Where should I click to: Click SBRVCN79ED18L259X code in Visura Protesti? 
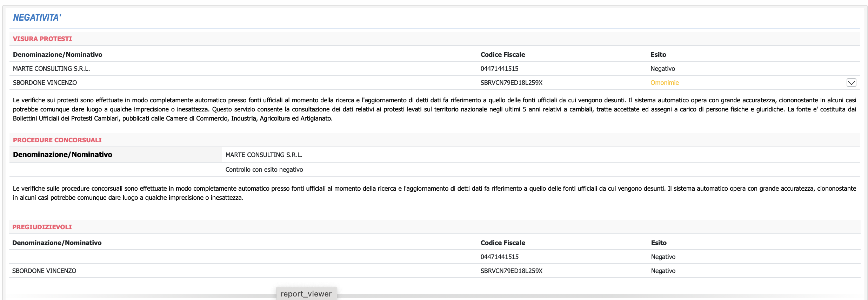(511, 83)
